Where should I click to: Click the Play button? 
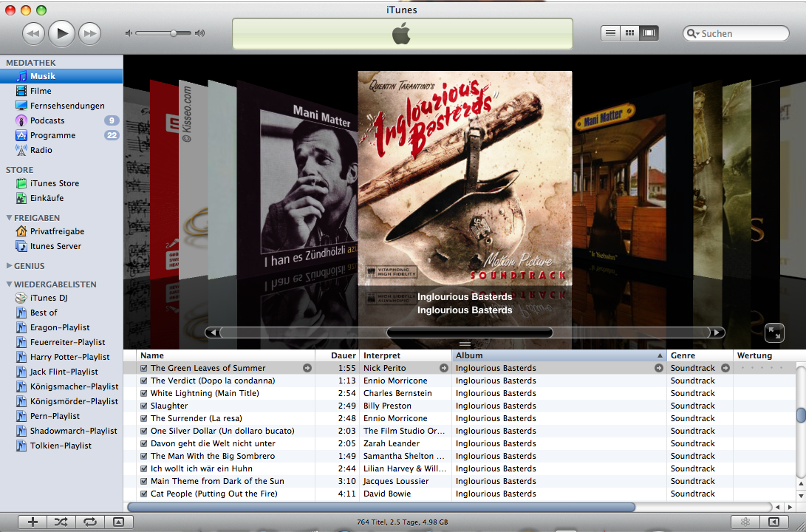61,33
